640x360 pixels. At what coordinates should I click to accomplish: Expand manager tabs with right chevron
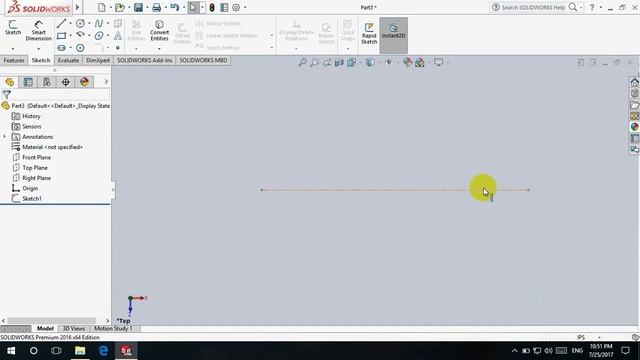106,82
